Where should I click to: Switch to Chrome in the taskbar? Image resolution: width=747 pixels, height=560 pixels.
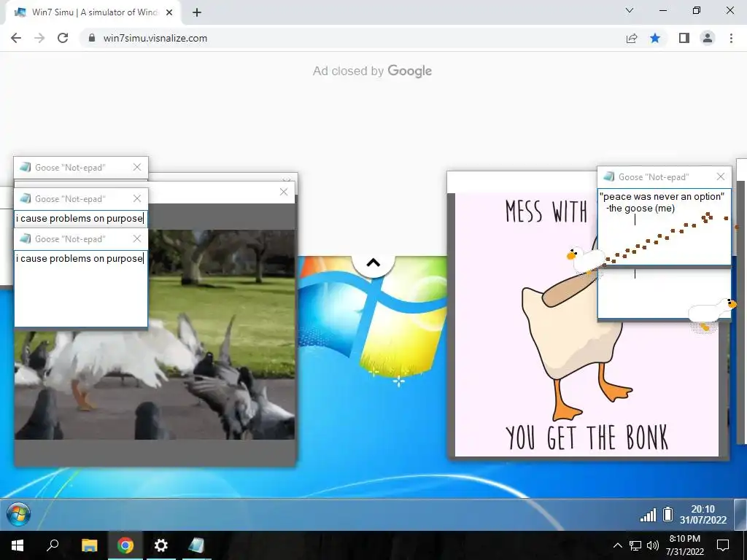[125, 545]
